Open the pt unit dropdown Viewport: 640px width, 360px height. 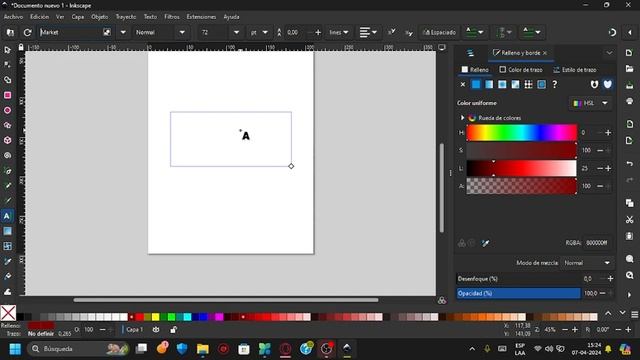[259, 32]
